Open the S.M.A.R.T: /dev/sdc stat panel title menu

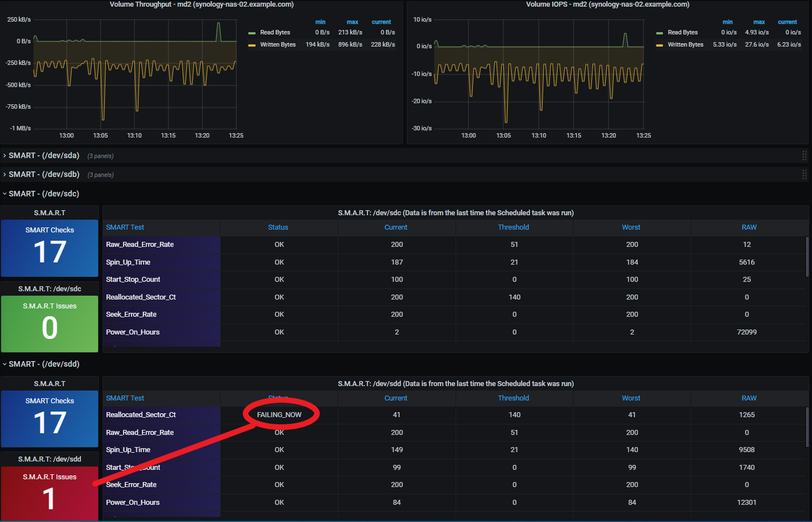(x=50, y=289)
